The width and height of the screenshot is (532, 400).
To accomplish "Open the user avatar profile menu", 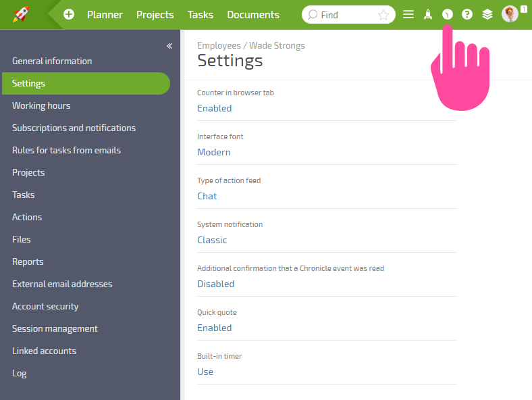I will tap(510, 14).
